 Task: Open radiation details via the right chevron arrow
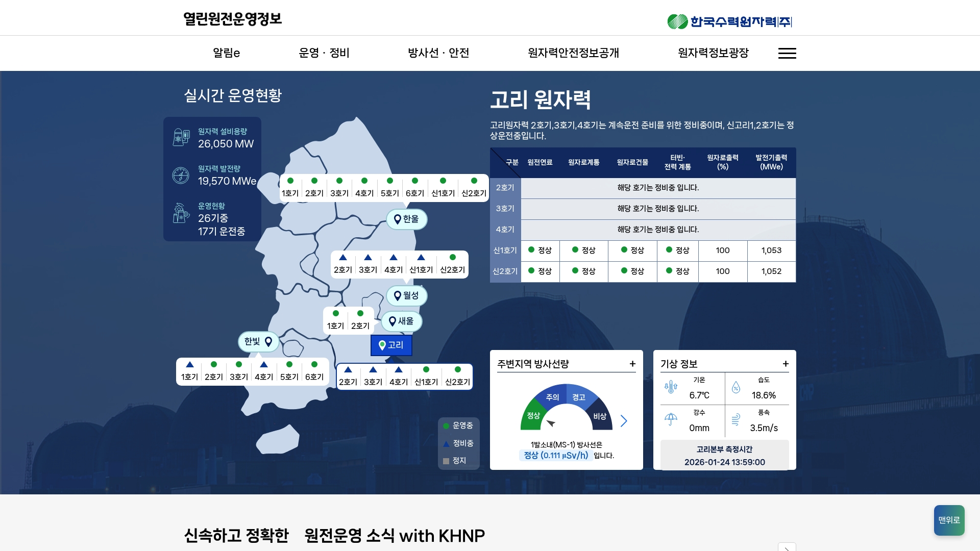click(x=624, y=421)
